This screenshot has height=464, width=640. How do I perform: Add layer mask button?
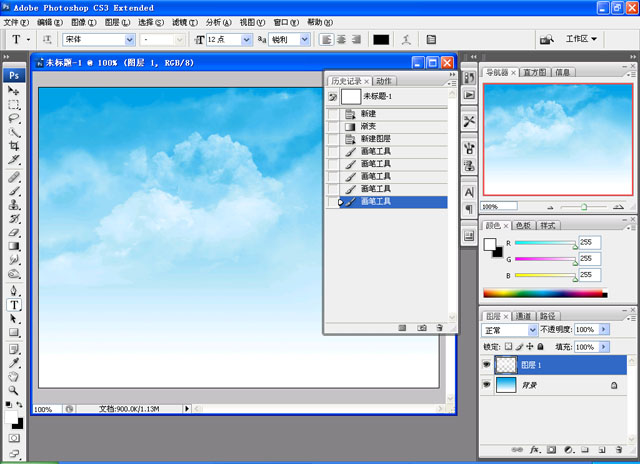(x=551, y=450)
